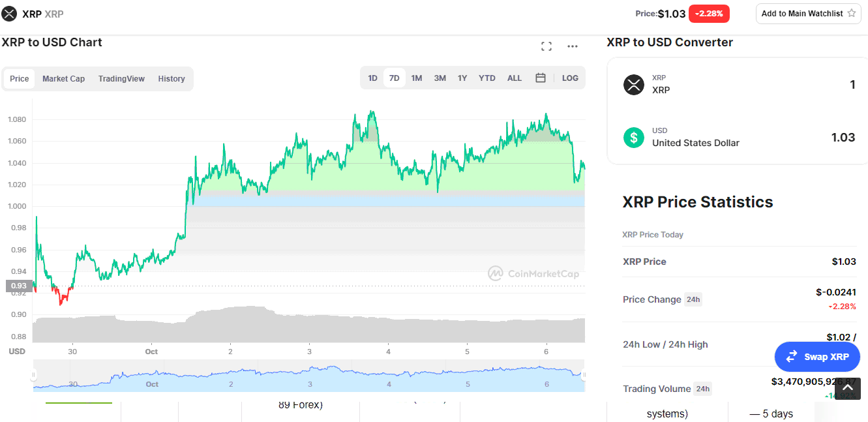Open the calendar date range picker
Image resolution: width=868 pixels, height=422 pixels.
pyautogui.click(x=541, y=78)
